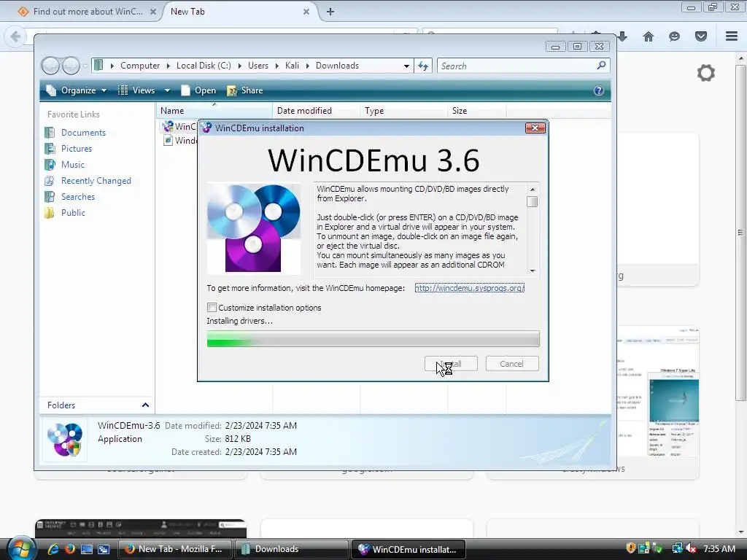Launch Internet Explorer from quick launch

pyautogui.click(x=53, y=548)
